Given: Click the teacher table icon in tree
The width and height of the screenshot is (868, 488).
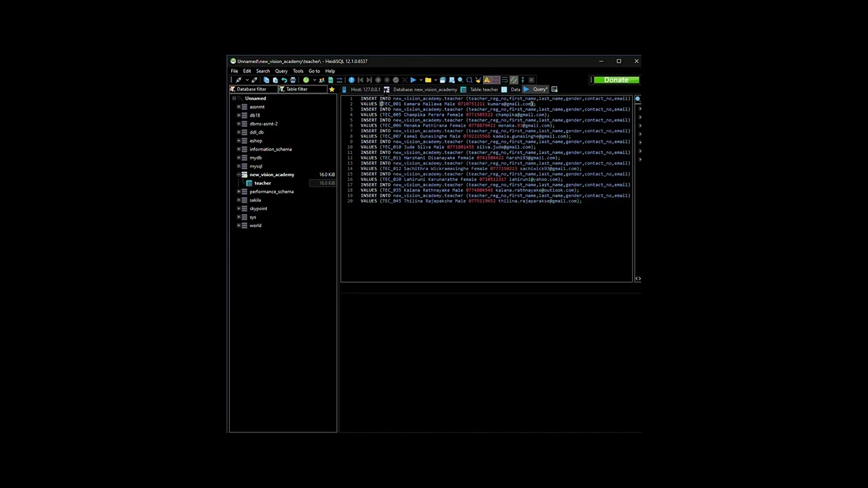Looking at the screenshot, I should click(x=250, y=183).
